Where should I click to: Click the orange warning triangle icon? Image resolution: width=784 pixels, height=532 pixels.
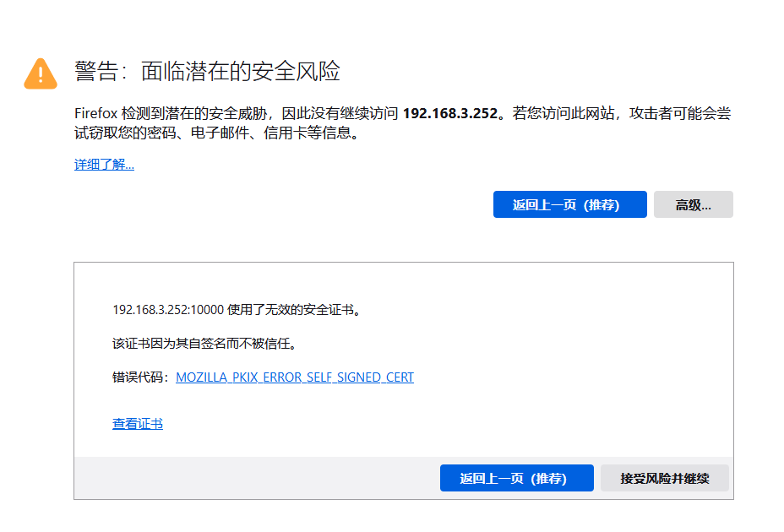point(41,73)
